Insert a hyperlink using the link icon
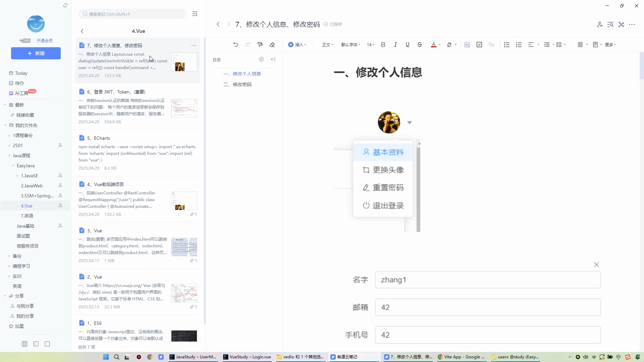This screenshot has height=362, width=644. click(x=491, y=44)
